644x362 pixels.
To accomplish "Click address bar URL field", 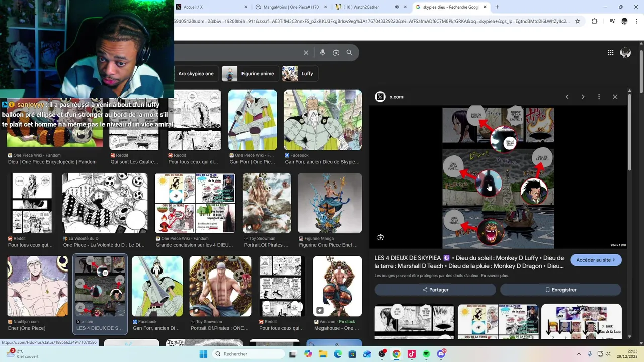I will (x=371, y=21).
